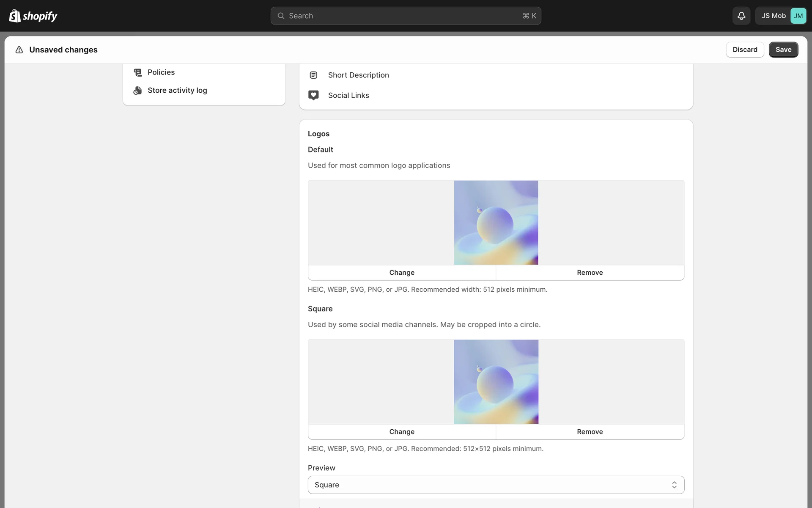This screenshot has width=812, height=508.
Task: Open Store activity log section
Action: (177, 91)
